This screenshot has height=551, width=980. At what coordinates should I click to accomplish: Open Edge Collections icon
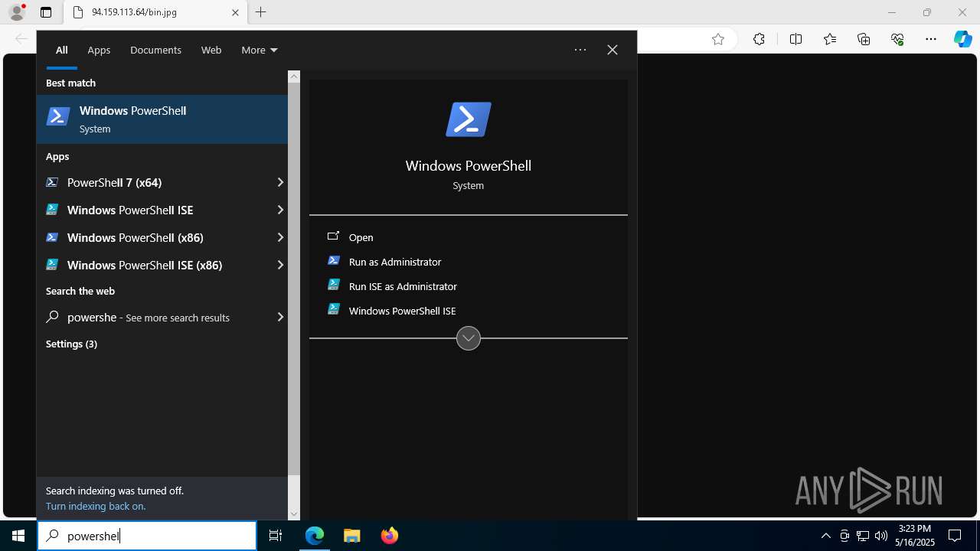tap(864, 40)
